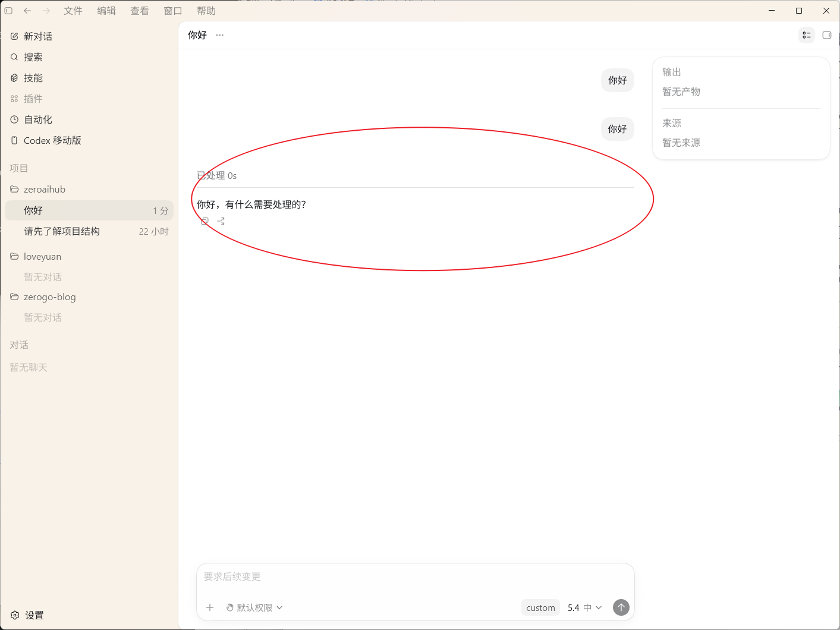The height and width of the screenshot is (630, 840).
Task: Open the 插件 section
Action: [89, 99]
